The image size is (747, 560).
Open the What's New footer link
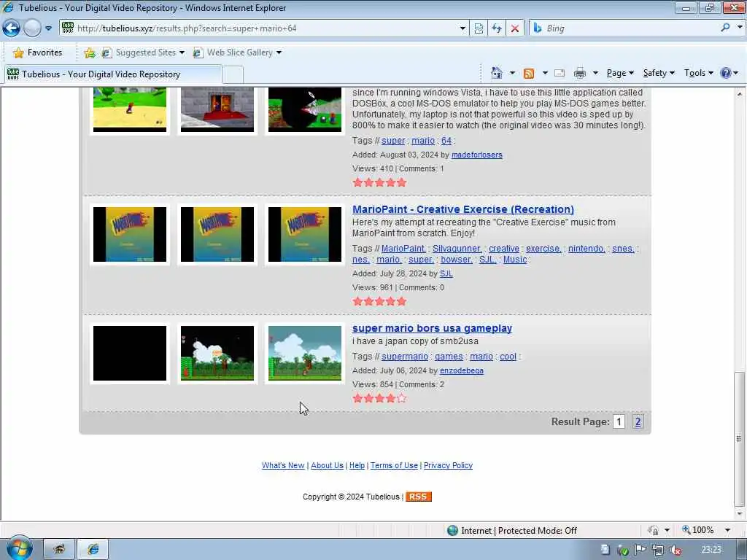283,465
